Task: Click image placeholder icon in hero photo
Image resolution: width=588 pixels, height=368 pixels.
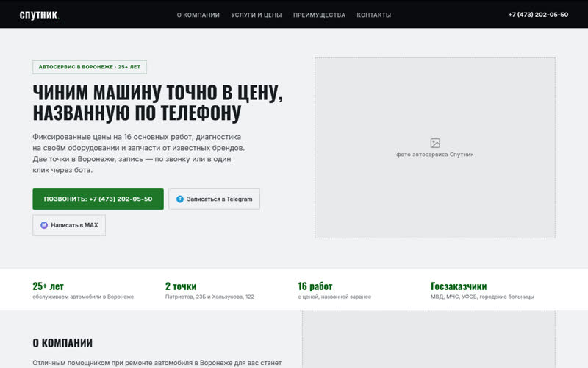Action: point(435,143)
